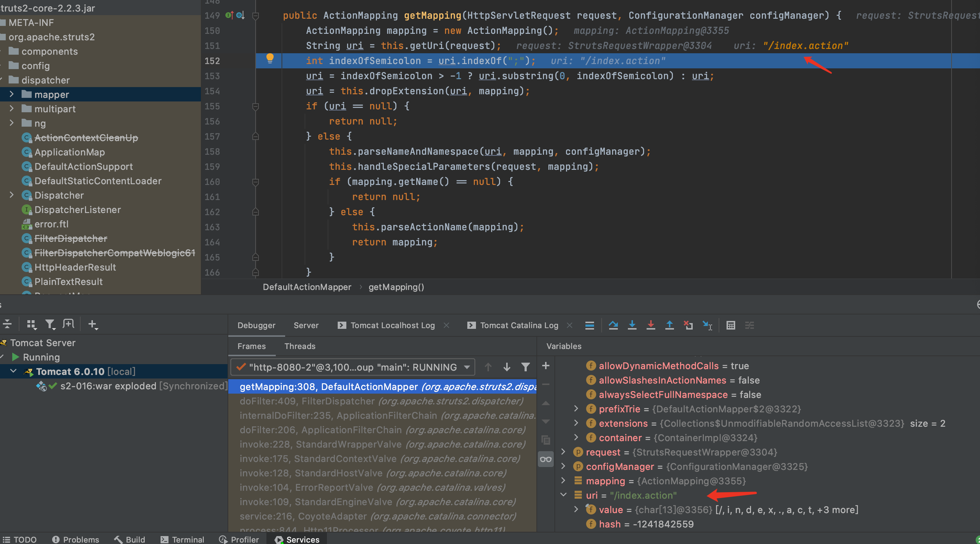Go to previous frame with up arrow
980x544 pixels.
(488, 367)
